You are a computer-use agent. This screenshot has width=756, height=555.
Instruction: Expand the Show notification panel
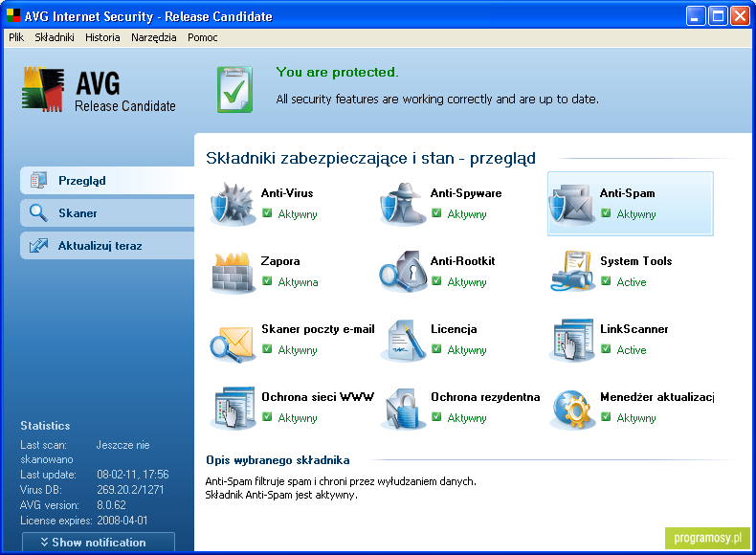coord(99,542)
